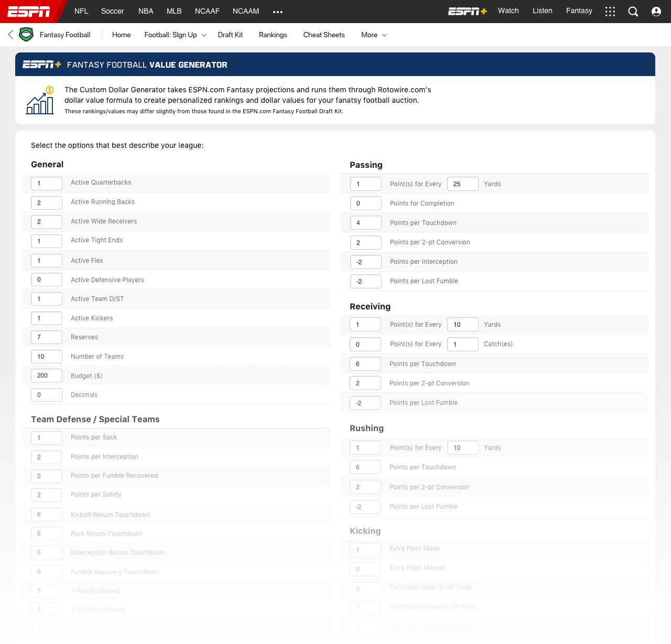Edit the Number of Teams field

coord(47,357)
